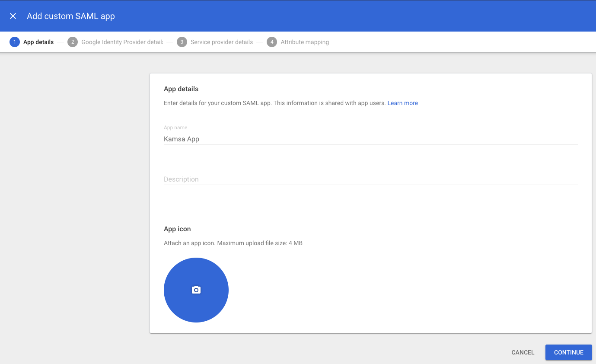Select the "Add custom SAML app" title text
596x364 pixels.
point(71,16)
